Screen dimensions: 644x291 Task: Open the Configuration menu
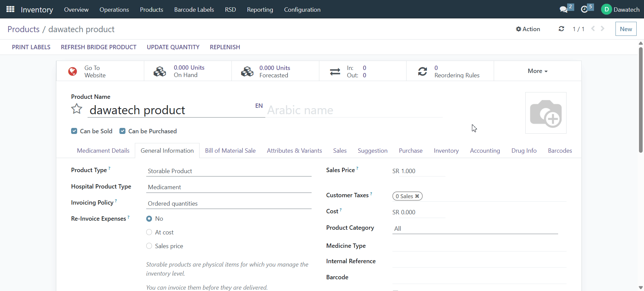point(302,9)
